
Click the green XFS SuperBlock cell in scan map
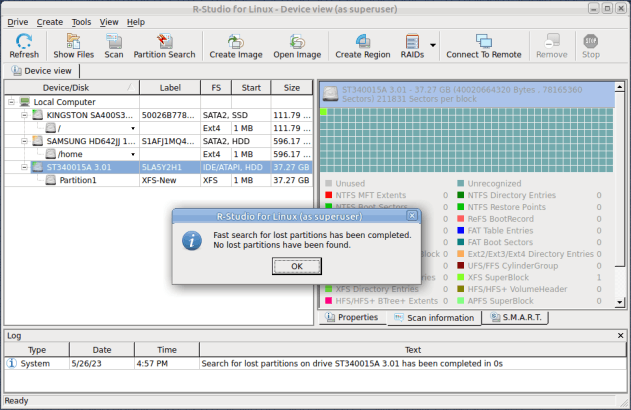coord(324,112)
